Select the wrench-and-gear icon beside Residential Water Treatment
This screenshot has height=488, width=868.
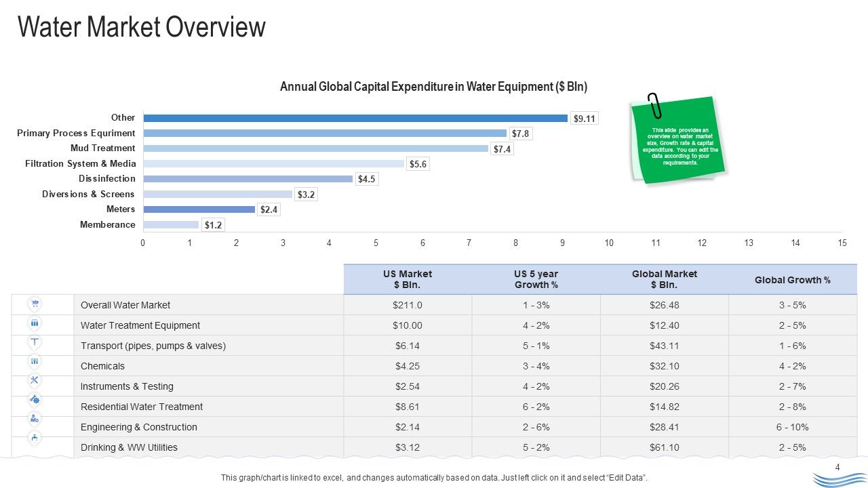pyautogui.click(x=35, y=399)
